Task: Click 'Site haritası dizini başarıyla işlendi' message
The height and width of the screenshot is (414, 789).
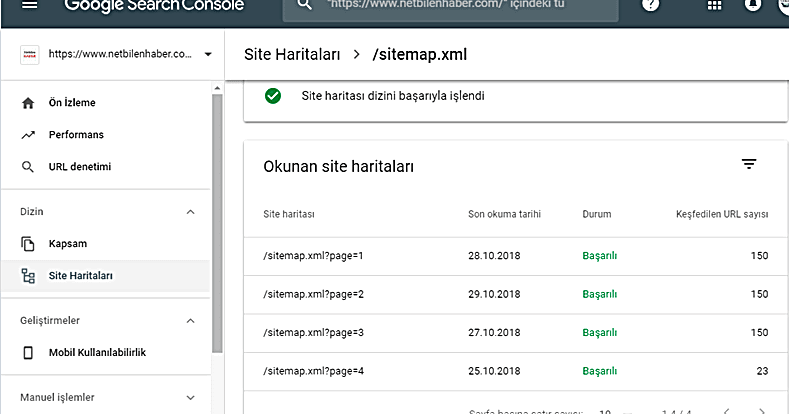Action: (393, 96)
